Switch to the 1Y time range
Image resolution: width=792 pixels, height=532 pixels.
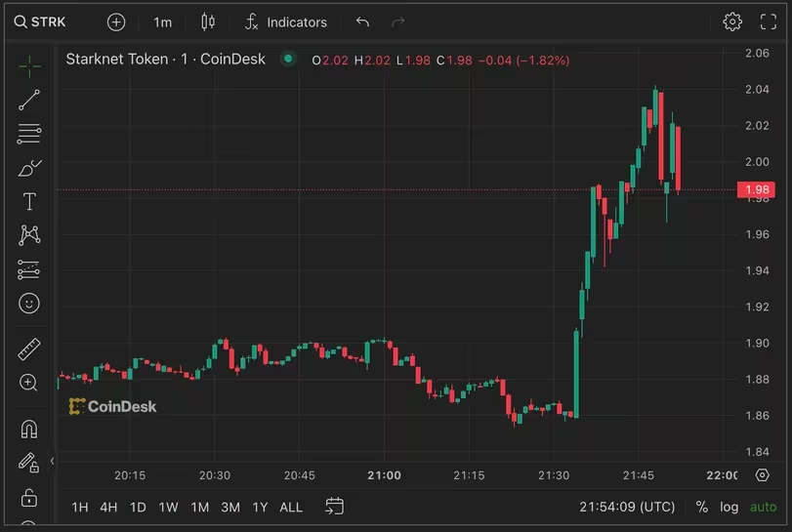(260, 507)
